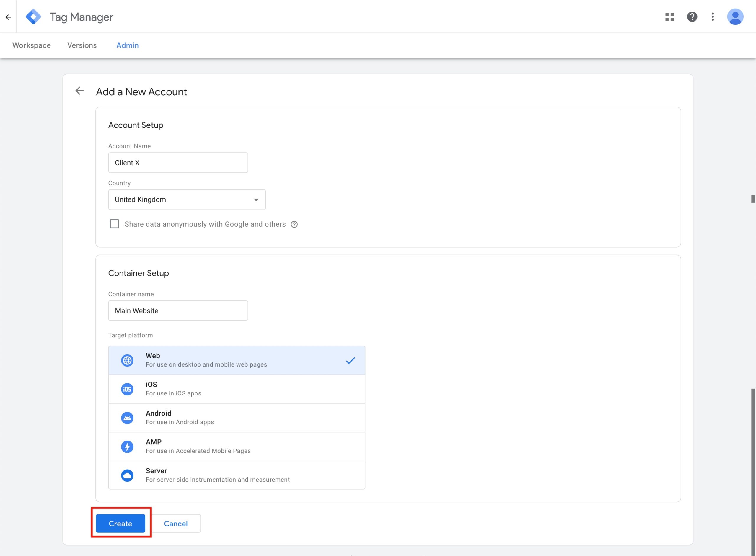This screenshot has height=556, width=756.
Task: Switch to the Workspace tab
Action: 31,45
